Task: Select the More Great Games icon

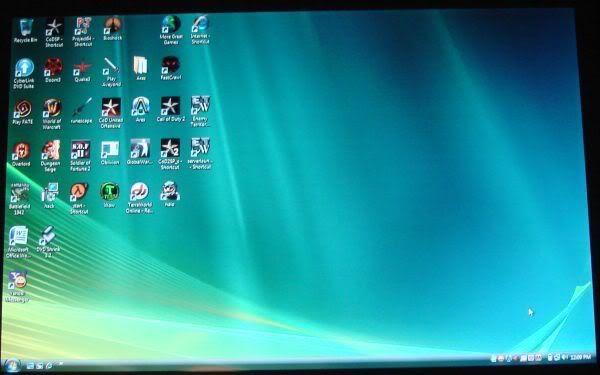Action: point(171,30)
